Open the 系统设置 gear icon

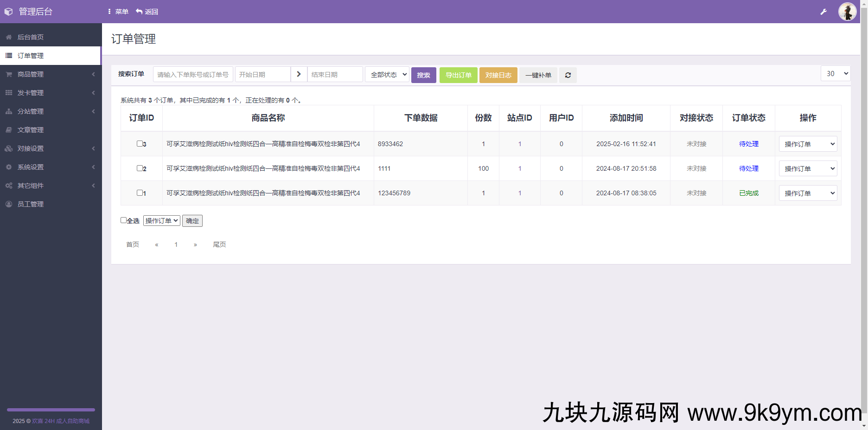point(8,167)
